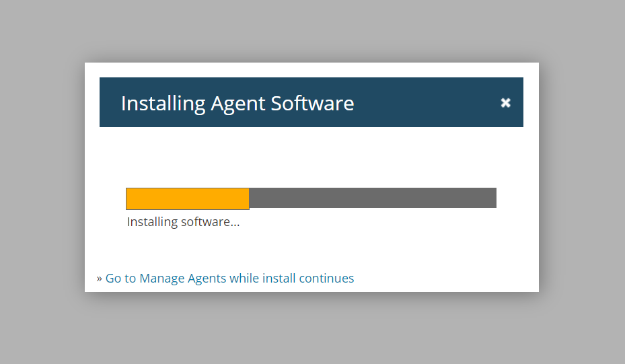Image resolution: width=625 pixels, height=364 pixels.
Task: Click the orange filled progress section
Action: coord(187,198)
